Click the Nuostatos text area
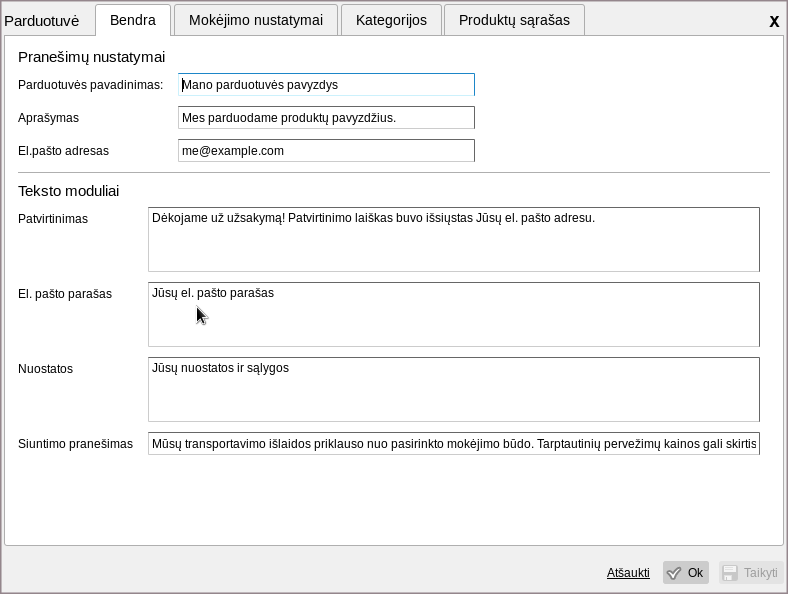The image size is (788, 594). click(x=453, y=390)
